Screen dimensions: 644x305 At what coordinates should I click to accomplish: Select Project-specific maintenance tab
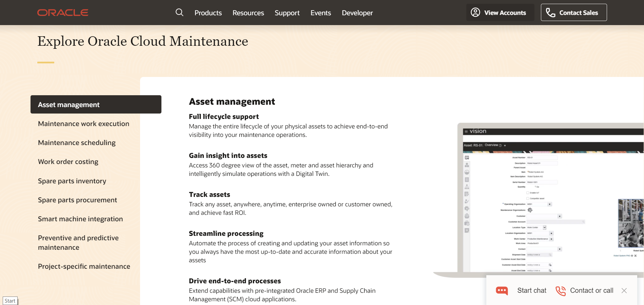click(84, 266)
